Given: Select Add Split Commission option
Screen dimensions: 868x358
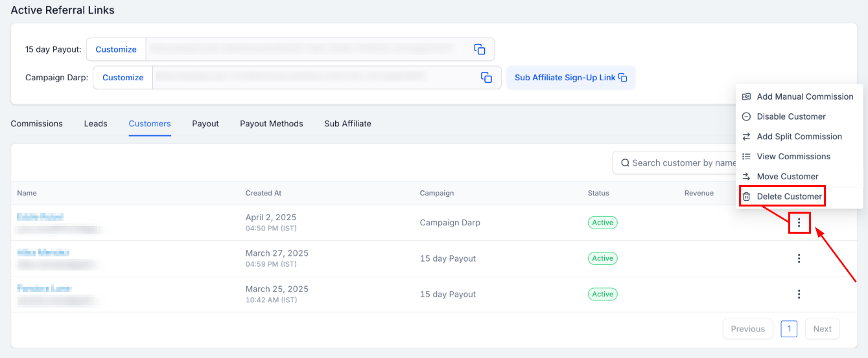Looking at the screenshot, I should coord(799,137).
